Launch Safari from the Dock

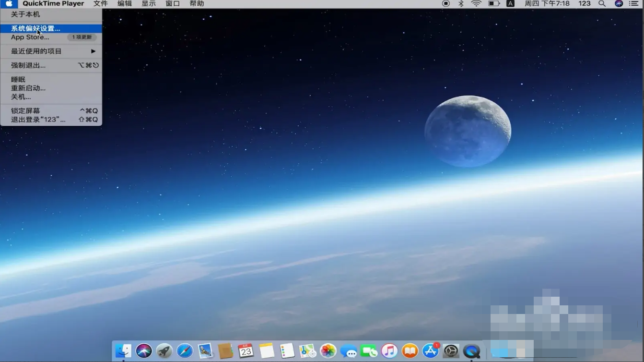185,351
